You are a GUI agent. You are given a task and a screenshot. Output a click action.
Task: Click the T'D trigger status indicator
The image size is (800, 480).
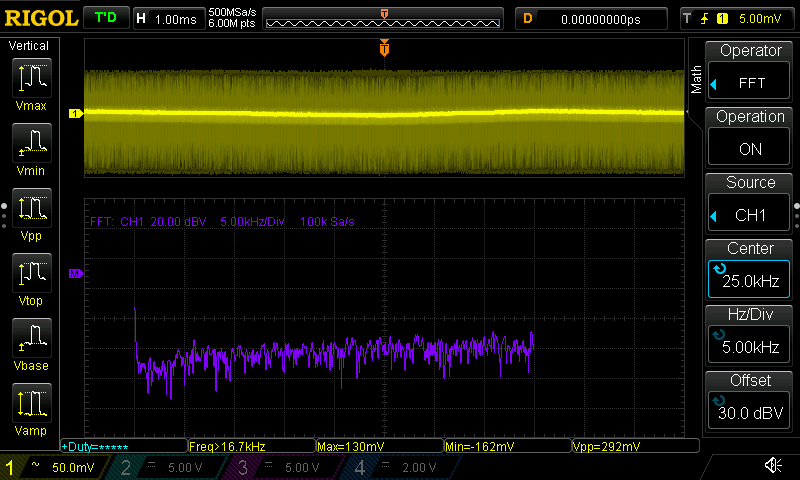[106, 18]
